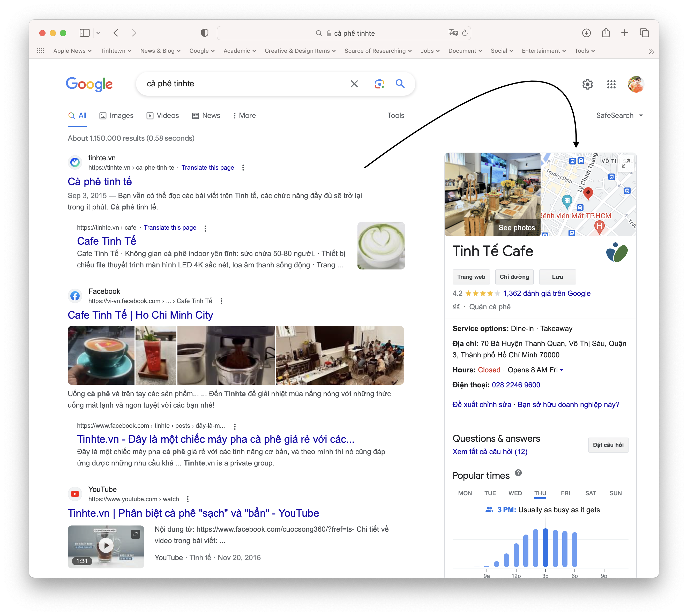Image resolution: width=688 pixels, height=616 pixels.
Task: Open the Google apps grid
Action: pos(611,84)
